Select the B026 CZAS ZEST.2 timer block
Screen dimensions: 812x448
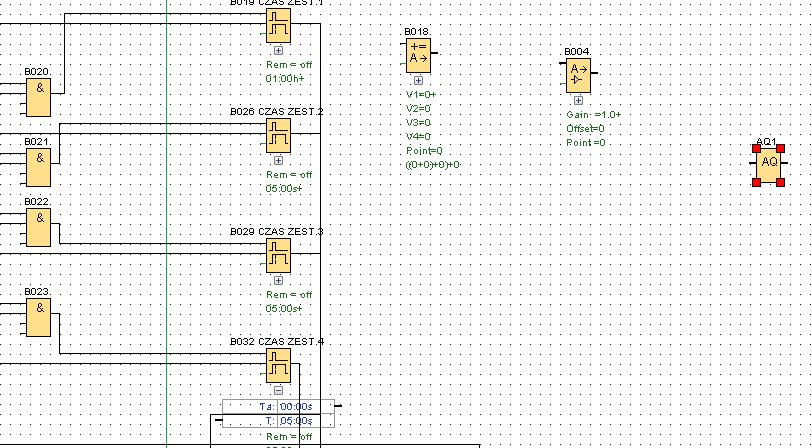tap(279, 136)
